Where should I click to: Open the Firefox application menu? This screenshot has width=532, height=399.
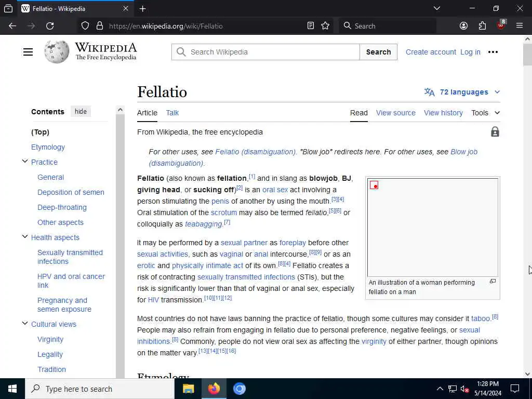point(520,26)
